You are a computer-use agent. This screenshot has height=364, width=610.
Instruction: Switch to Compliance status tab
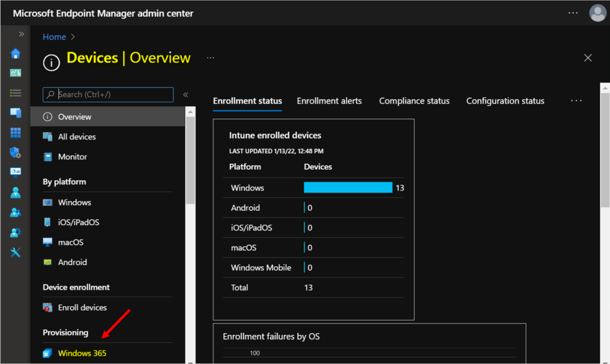click(415, 101)
